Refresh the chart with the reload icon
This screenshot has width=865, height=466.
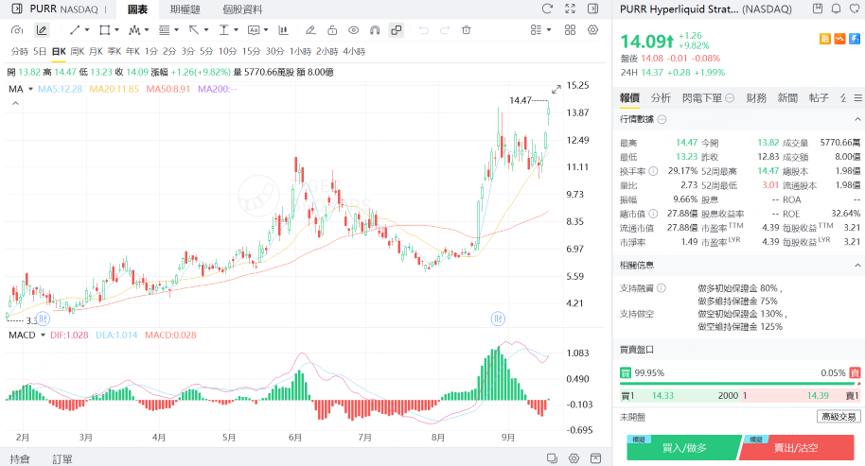547,9
